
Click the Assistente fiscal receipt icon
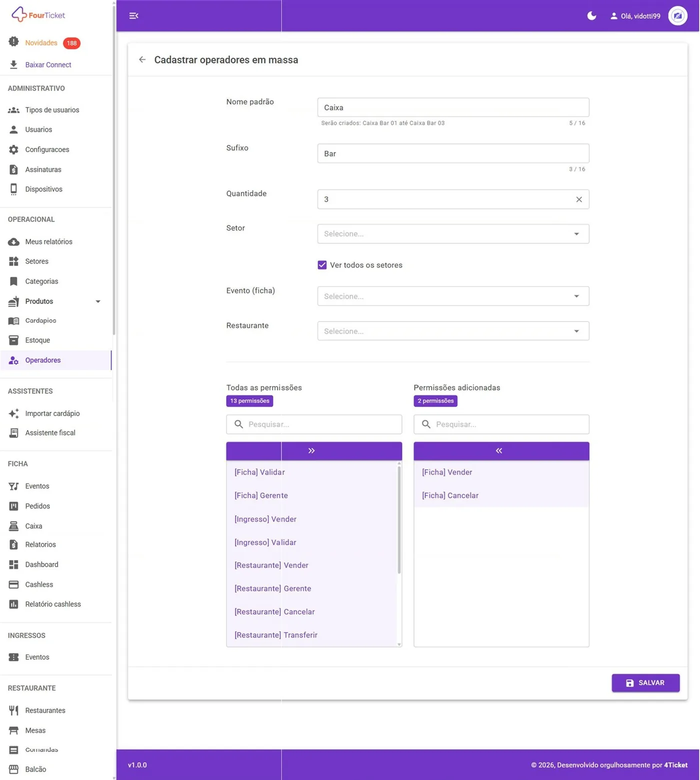pos(13,433)
